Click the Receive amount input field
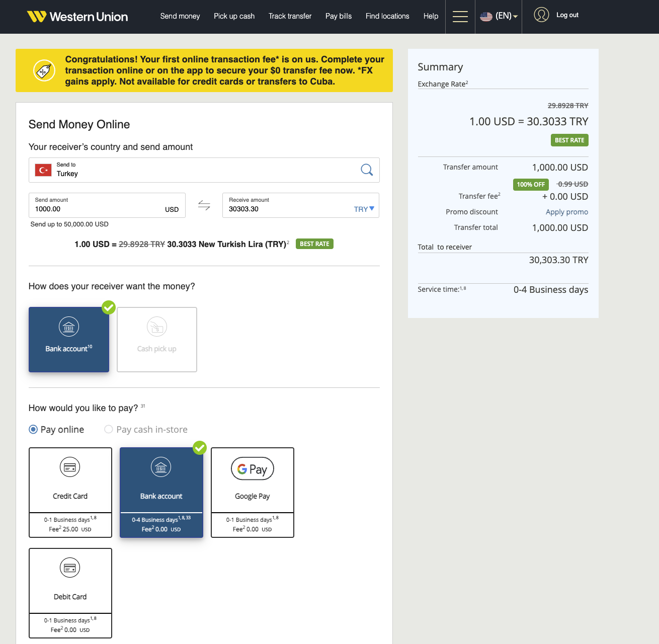This screenshot has height=644, width=659. coord(301,205)
